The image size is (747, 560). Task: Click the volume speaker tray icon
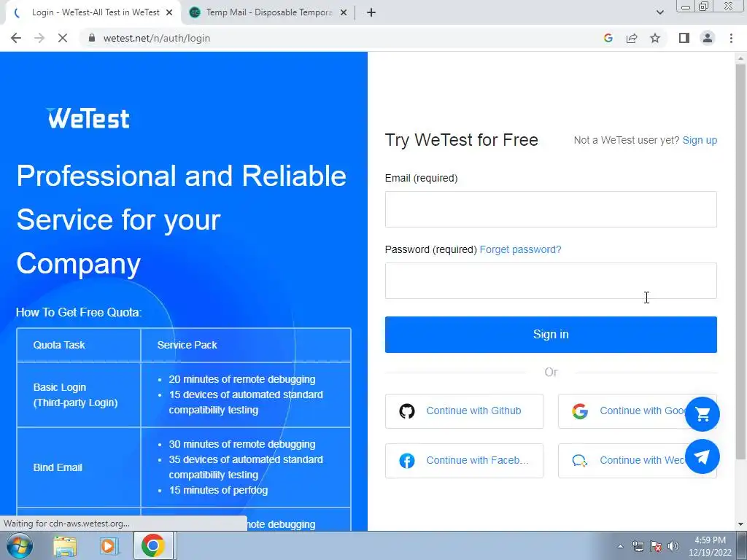point(673,546)
